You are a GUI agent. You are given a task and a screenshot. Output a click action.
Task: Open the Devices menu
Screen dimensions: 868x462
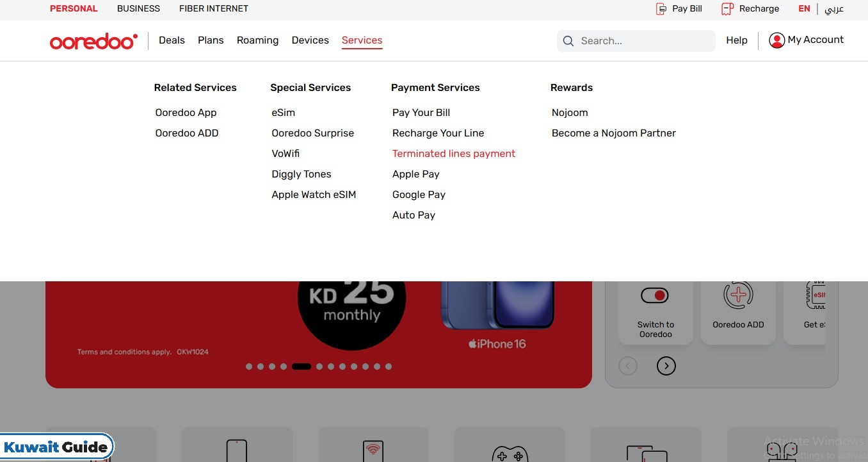pyautogui.click(x=310, y=40)
